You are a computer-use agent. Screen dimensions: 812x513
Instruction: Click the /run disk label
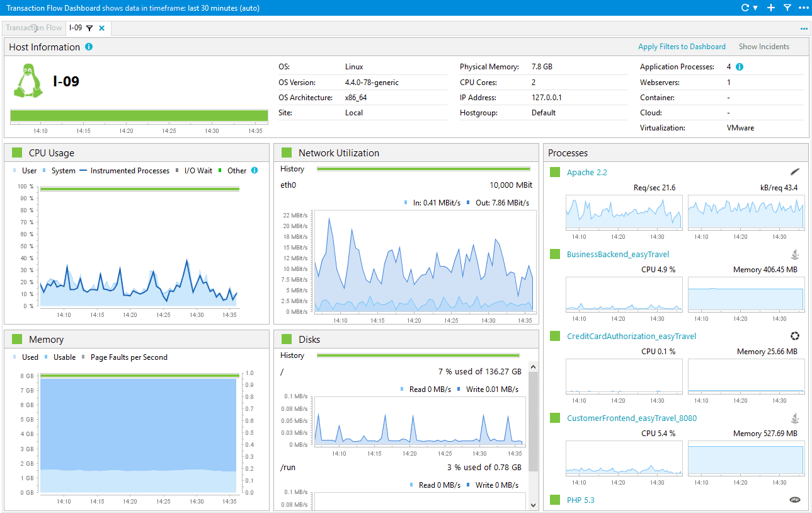pyautogui.click(x=288, y=468)
